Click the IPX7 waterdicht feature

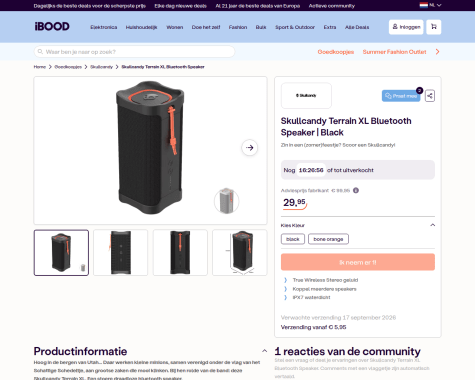311,297
